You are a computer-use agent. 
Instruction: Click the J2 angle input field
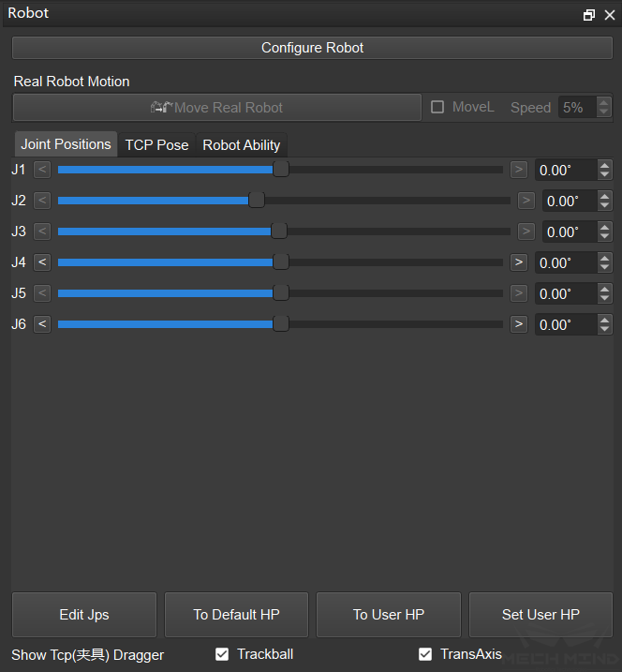[568, 201]
